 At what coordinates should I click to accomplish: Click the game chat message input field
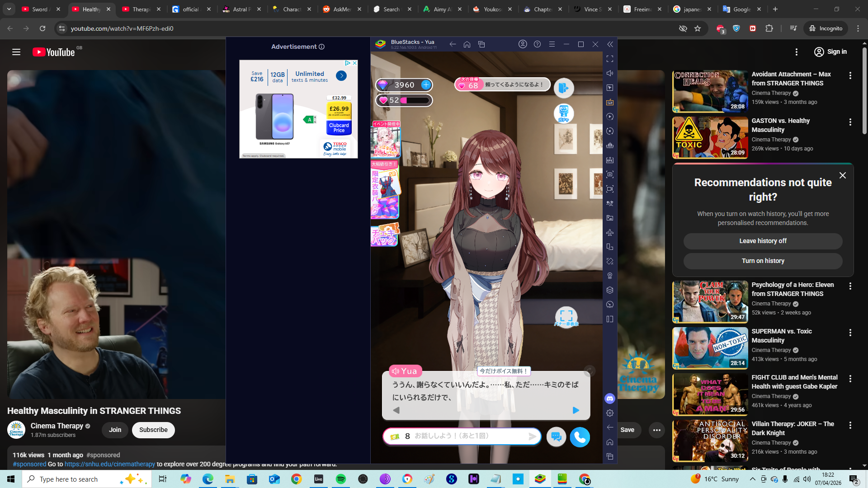pos(462,436)
